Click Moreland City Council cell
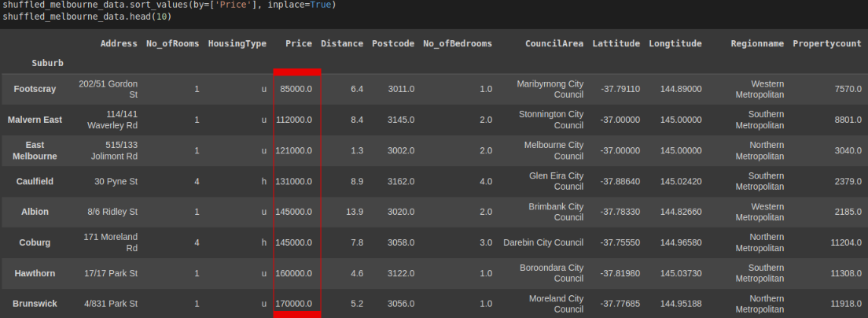 [557, 304]
